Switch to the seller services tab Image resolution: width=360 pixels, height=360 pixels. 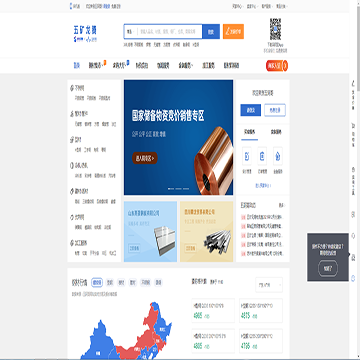[x=276, y=132]
